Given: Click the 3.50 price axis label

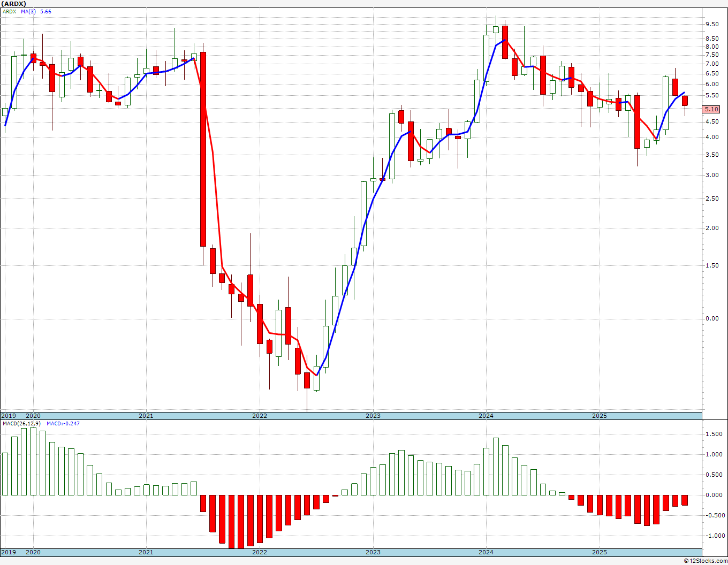Looking at the screenshot, I should click(712, 155).
